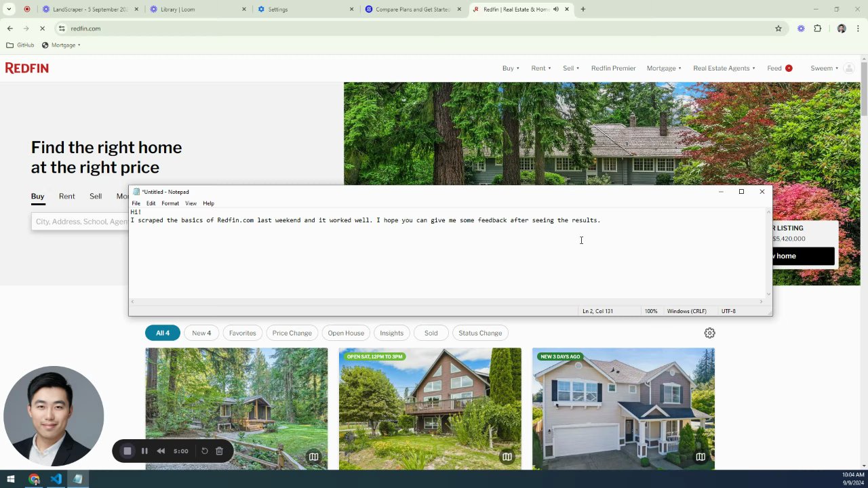
Task: Expand the Mortgage bookmarks folder
Action: (x=61, y=45)
